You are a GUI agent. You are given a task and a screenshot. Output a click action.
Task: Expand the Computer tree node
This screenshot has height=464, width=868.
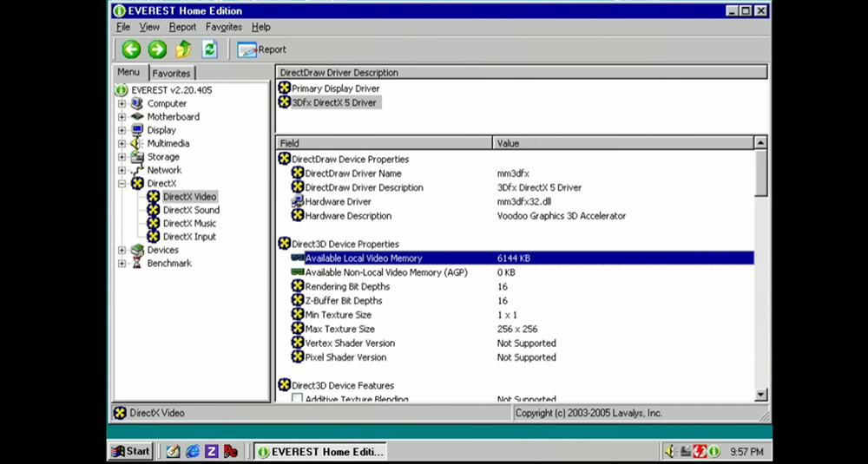click(x=122, y=103)
